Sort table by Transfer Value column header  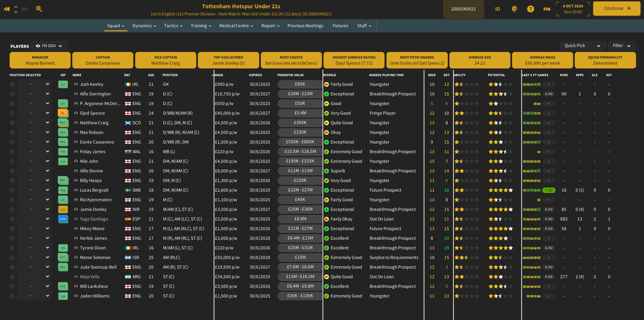click(x=290, y=75)
